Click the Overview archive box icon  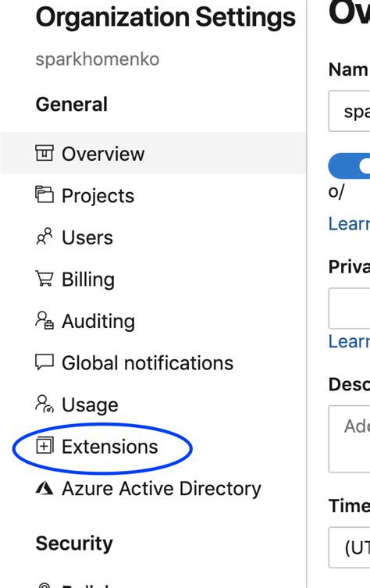click(x=44, y=153)
